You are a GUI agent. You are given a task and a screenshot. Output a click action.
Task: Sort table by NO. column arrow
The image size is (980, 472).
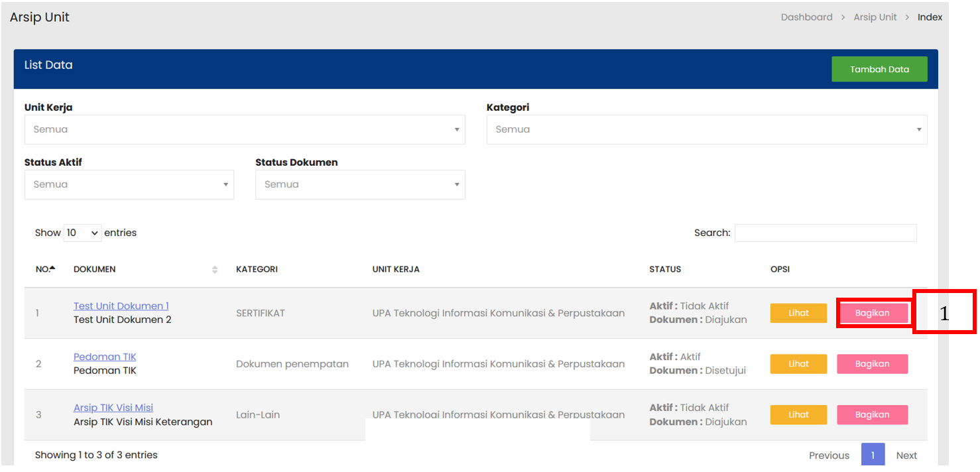pos(52,268)
